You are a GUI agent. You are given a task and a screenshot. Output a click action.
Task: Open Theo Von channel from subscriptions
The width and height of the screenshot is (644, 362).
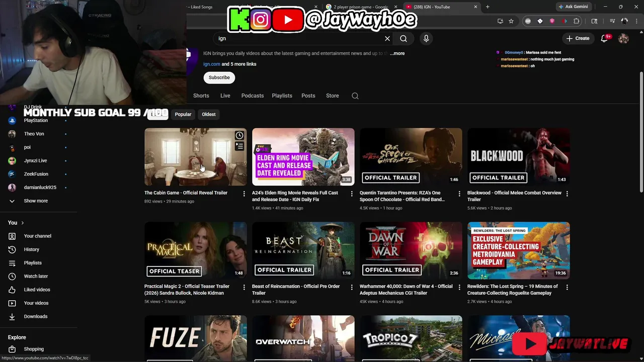click(34, 134)
